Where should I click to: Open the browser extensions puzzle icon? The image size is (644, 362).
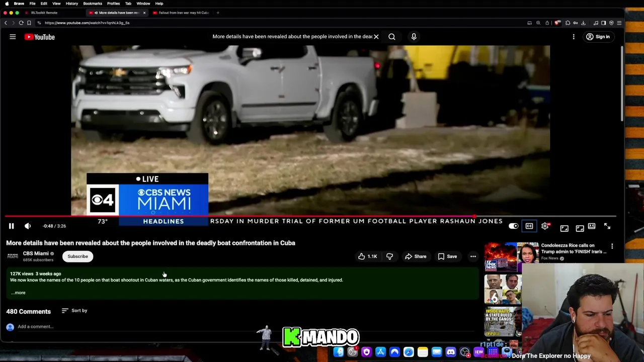[568, 23]
